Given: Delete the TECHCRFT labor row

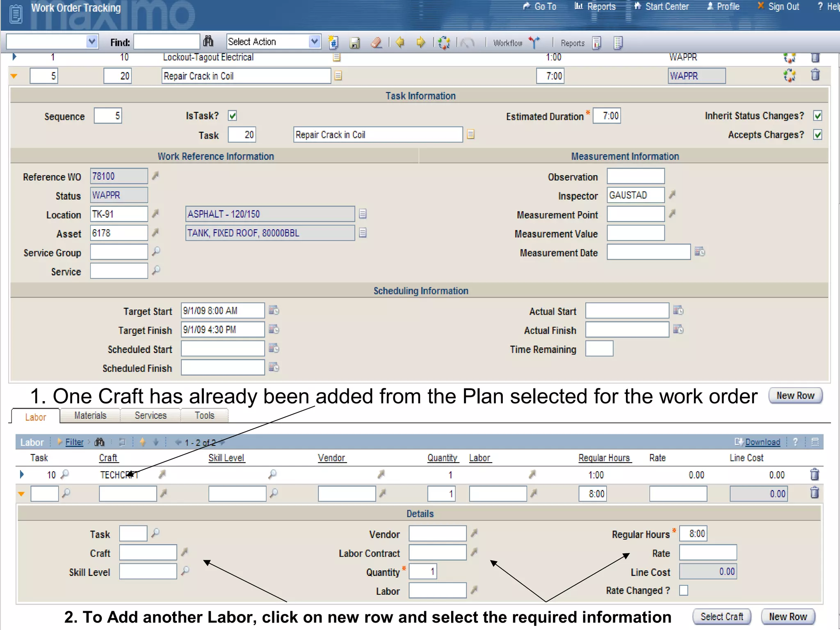Looking at the screenshot, I should click(x=815, y=475).
